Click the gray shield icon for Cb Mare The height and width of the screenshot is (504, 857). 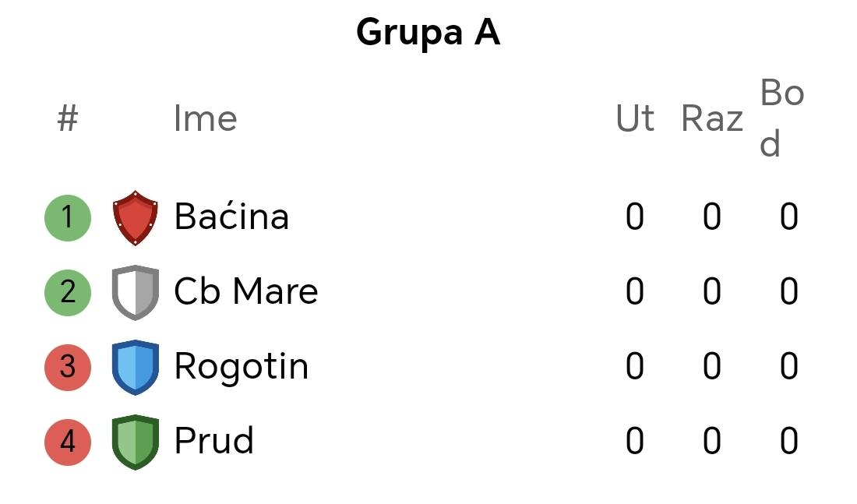[135, 292]
